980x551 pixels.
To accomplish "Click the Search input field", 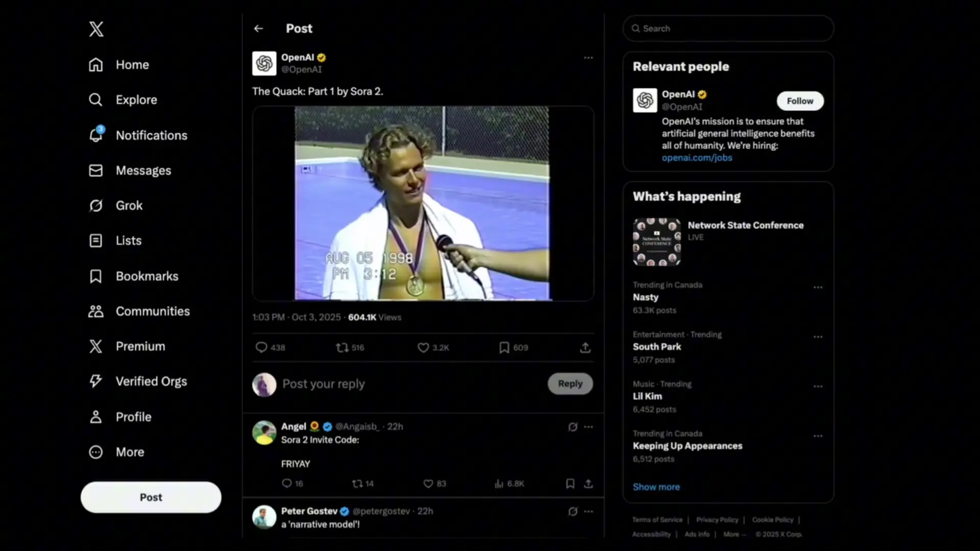I will (x=728, y=29).
